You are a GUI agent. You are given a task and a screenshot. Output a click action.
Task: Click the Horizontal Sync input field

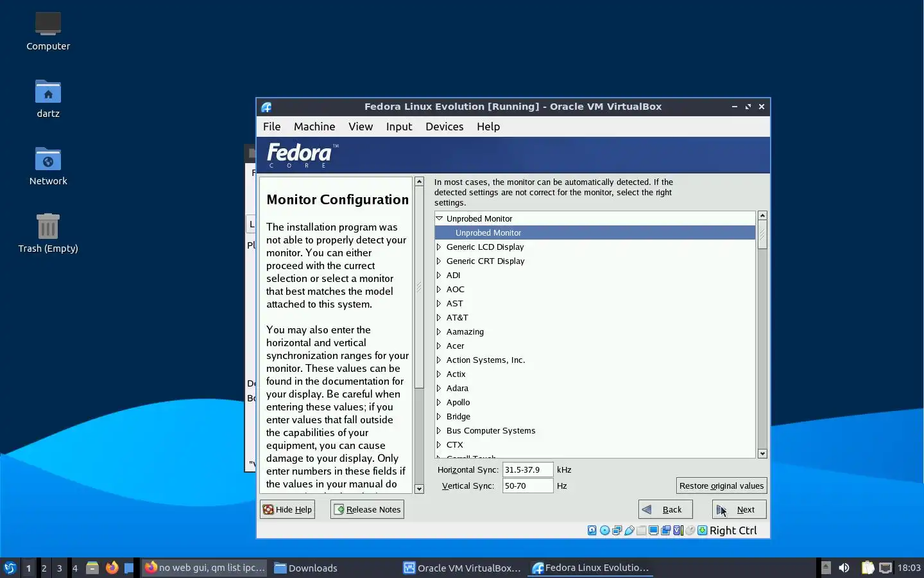tap(527, 469)
